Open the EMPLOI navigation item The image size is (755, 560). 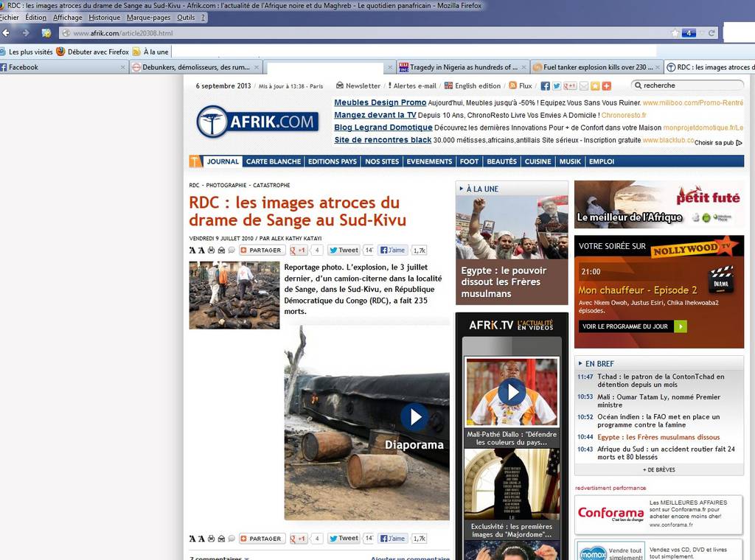602,161
